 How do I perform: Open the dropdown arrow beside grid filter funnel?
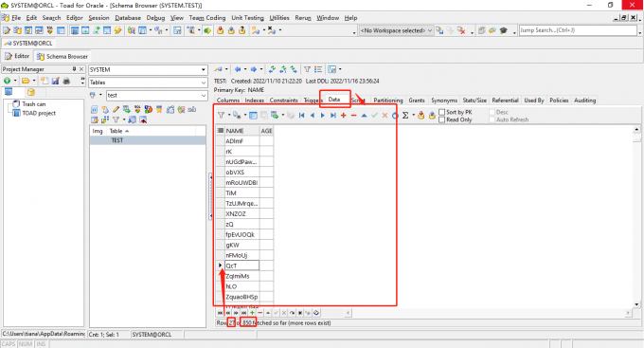pyautogui.click(x=229, y=115)
